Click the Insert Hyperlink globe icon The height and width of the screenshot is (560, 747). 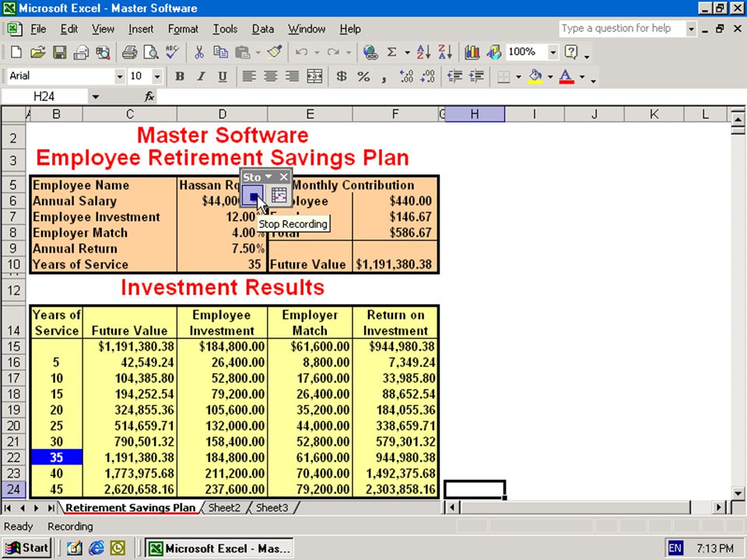(370, 52)
